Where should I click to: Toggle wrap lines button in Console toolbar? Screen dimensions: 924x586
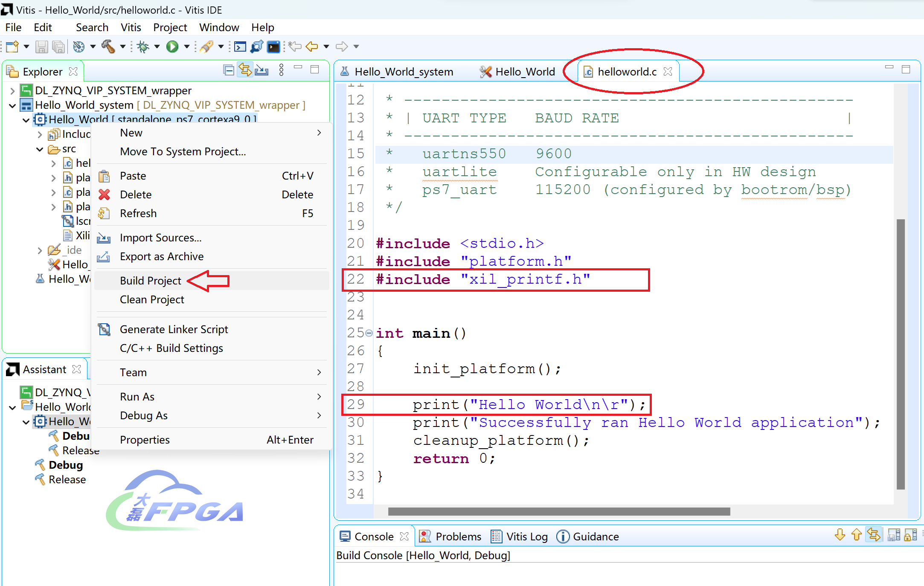click(873, 535)
